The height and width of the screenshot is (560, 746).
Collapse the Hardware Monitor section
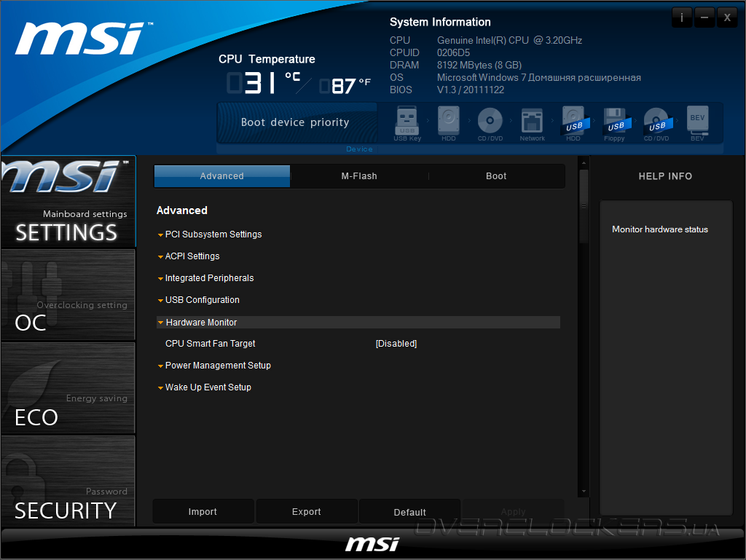(358, 323)
